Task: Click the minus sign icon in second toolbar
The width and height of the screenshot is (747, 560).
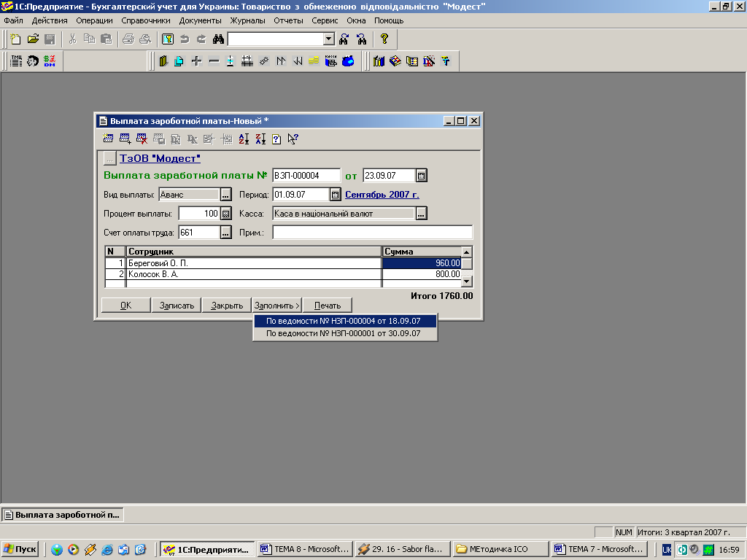Action: [214, 61]
